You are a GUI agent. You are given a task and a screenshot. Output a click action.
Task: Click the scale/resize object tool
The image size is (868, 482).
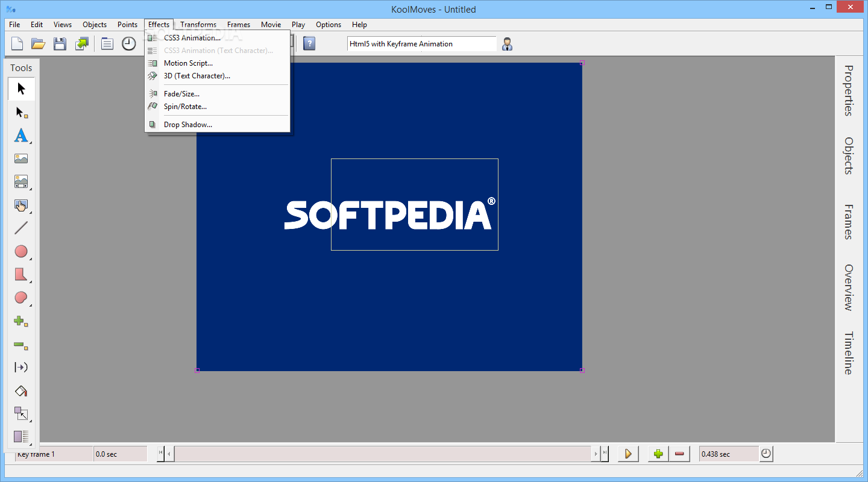21,414
